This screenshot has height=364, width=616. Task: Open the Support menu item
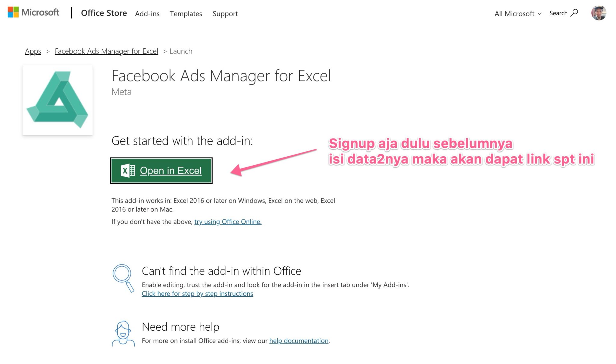[x=225, y=14]
